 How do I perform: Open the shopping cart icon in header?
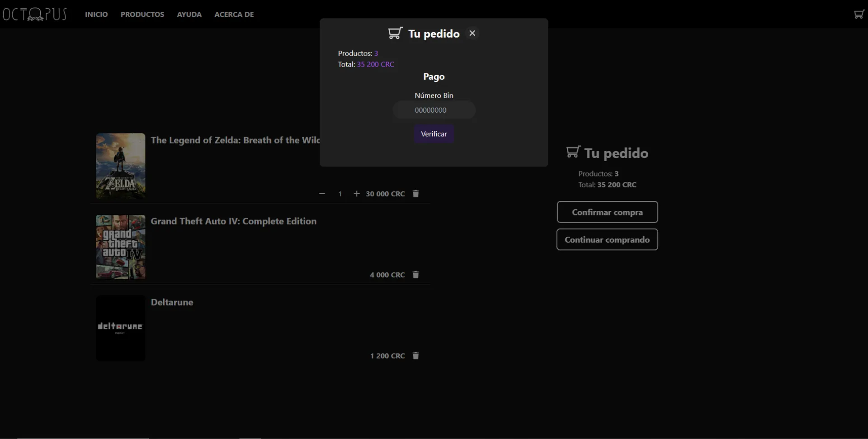click(859, 14)
